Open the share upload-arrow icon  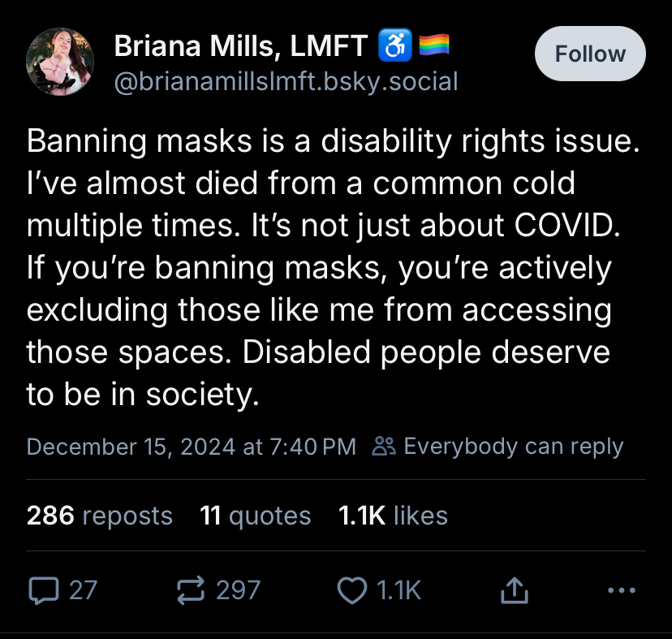[x=515, y=591]
